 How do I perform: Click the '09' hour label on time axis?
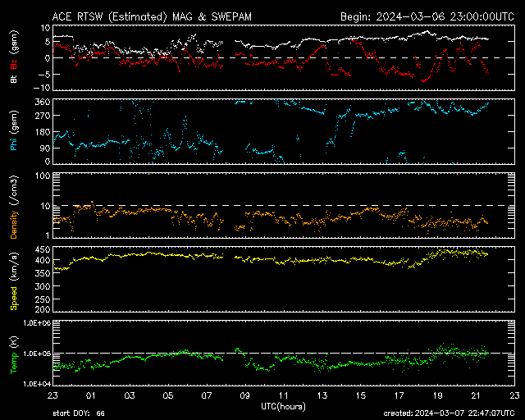pos(245,395)
